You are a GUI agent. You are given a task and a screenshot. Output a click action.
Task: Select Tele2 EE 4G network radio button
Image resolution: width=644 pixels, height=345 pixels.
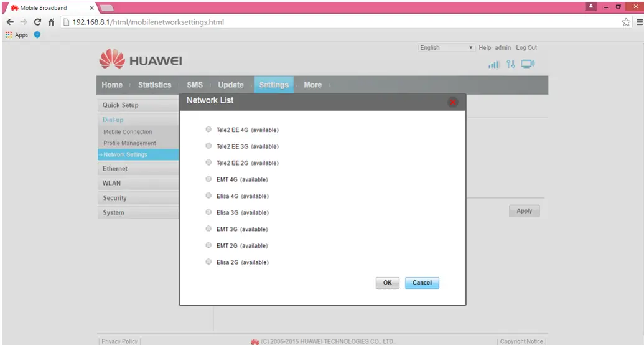[x=208, y=130]
